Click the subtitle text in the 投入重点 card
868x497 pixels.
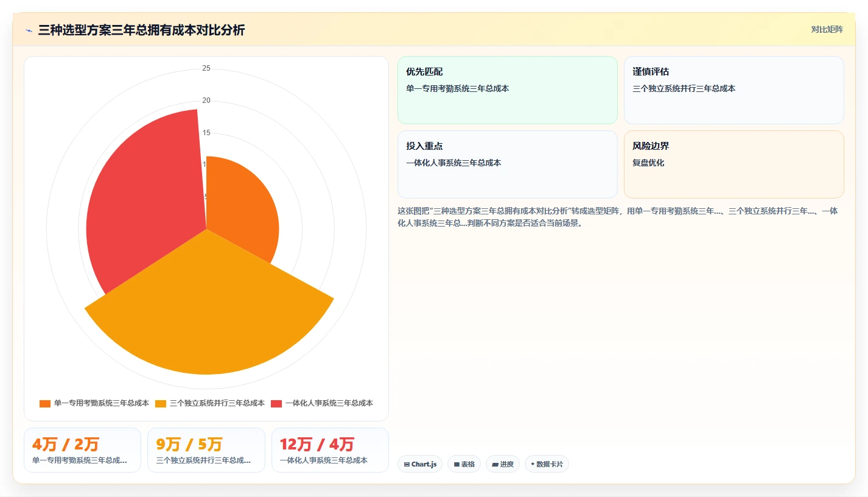click(453, 163)
